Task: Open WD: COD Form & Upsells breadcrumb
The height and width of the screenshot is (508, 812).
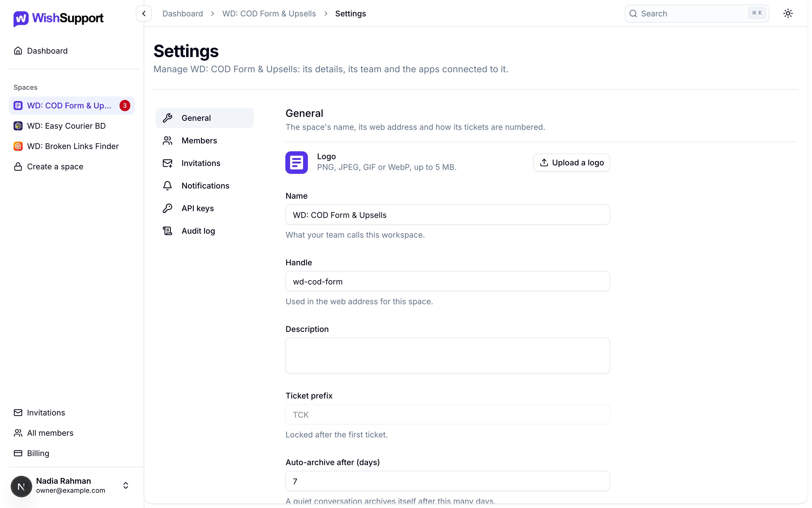Action: pos(269,14)
